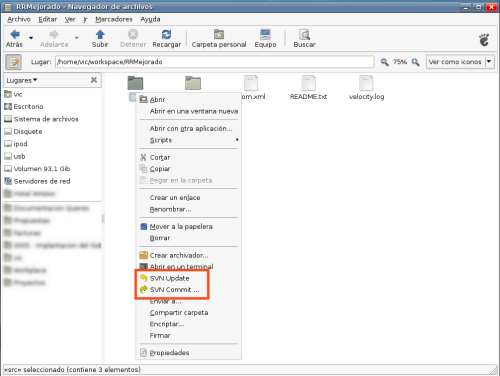500x376 pixels.
Task: Choose Propiedades in the context menu
Action: click(189, 353)
